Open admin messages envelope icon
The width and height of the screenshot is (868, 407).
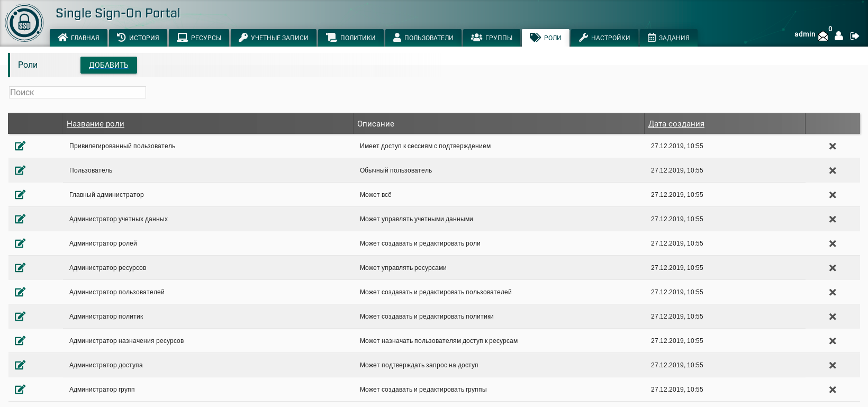823,36
